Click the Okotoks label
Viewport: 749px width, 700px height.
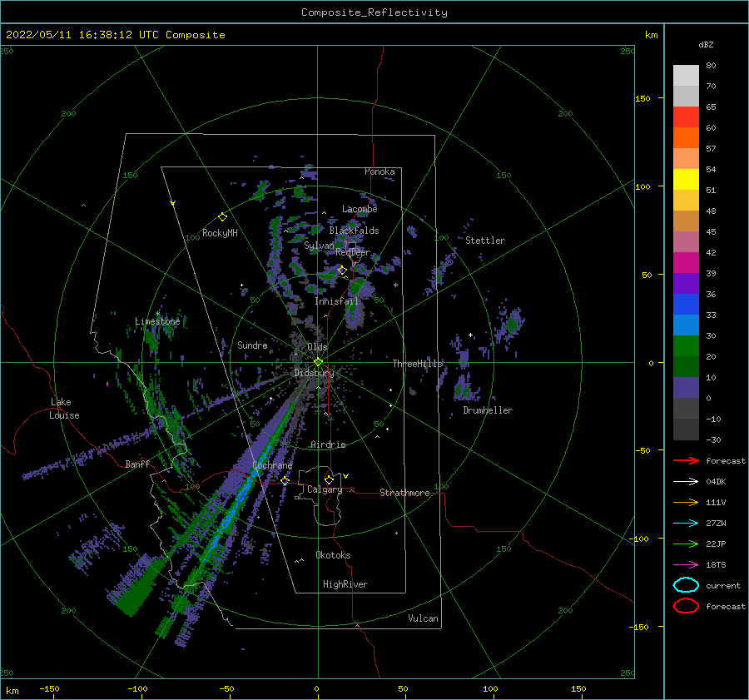[x=333, y=555]
